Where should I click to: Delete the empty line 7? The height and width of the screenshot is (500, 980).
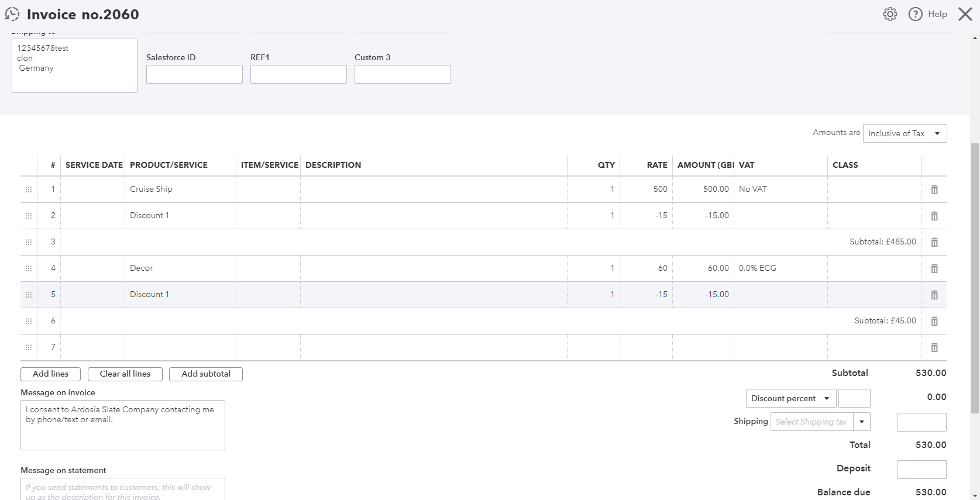click(x=934, y=347)
